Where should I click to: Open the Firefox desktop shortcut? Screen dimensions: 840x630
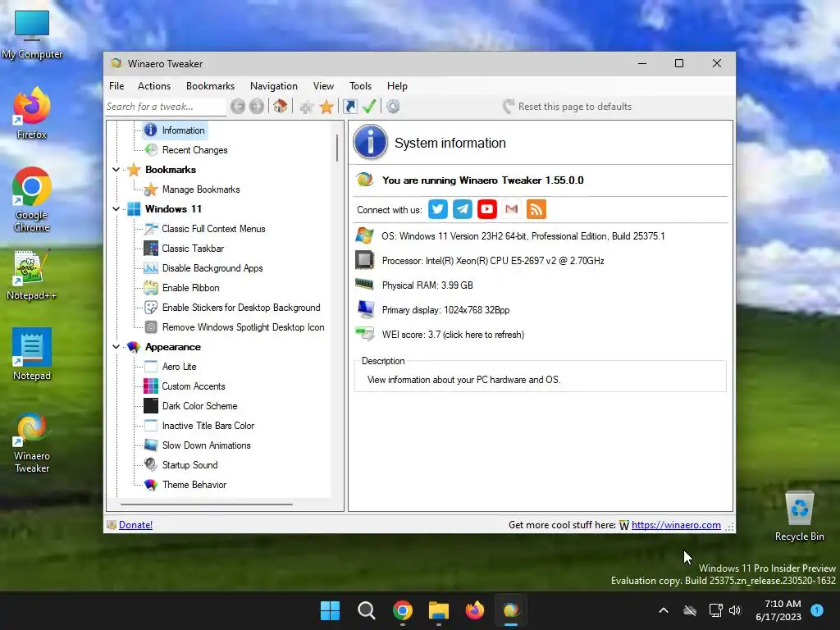32,113
